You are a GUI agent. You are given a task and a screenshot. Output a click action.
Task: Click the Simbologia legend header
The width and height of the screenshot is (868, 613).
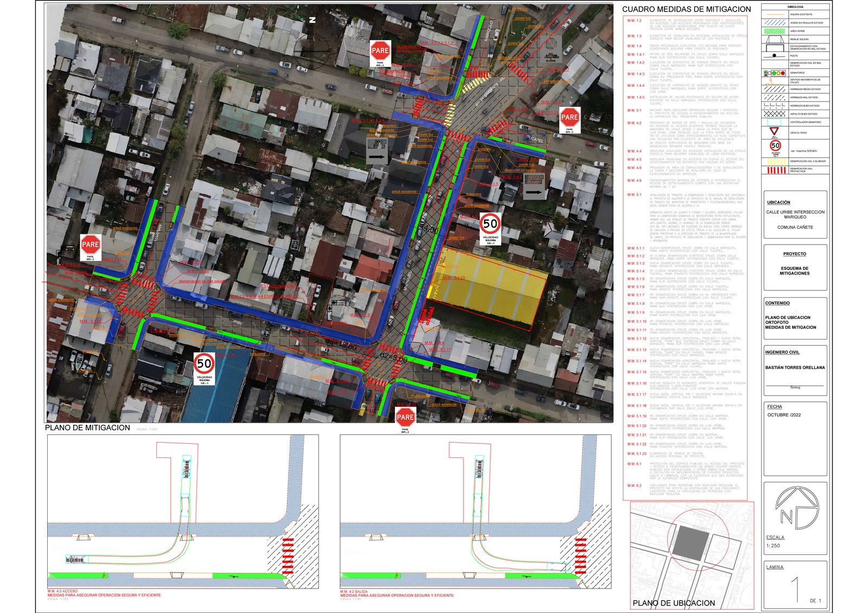pos(795,7)
